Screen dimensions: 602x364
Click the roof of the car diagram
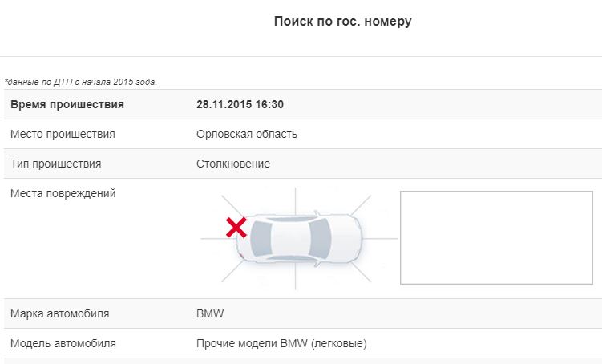click(x=292, y=238)
